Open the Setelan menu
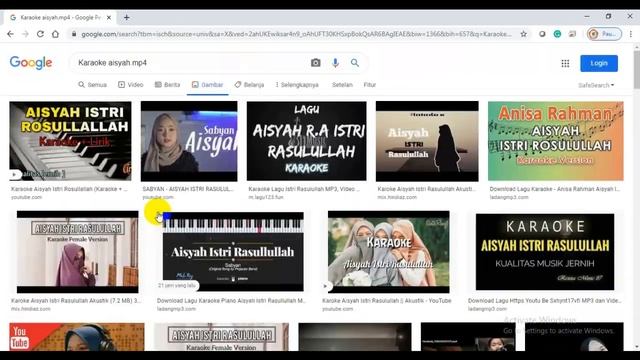The width and height of the screenshot is (640, 360). click(342, 85)
